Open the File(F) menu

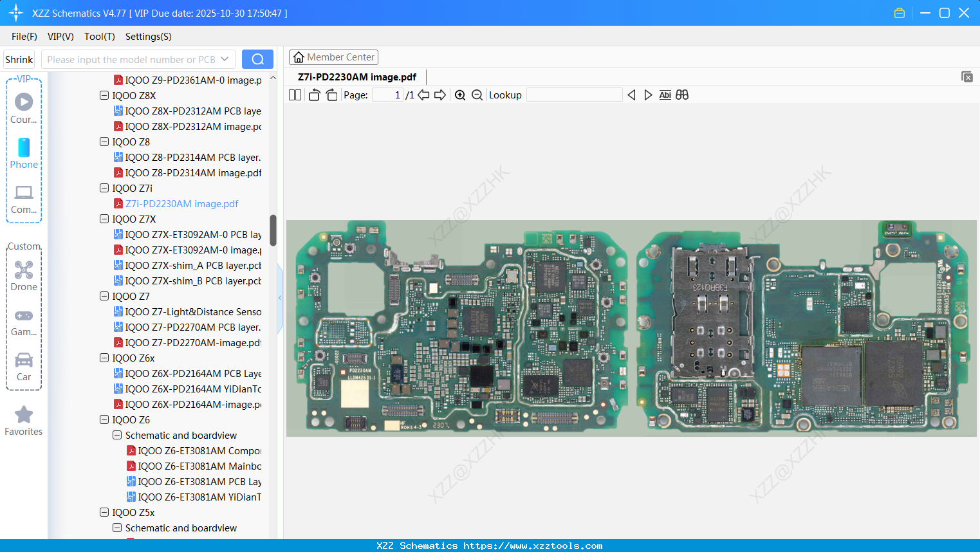pyautogui.click(x=24, y=37)
